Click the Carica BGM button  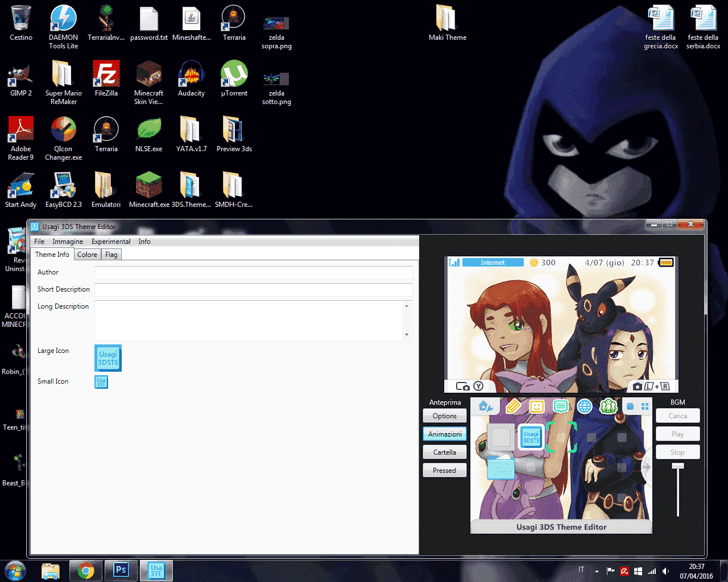(x=677, y=416)
